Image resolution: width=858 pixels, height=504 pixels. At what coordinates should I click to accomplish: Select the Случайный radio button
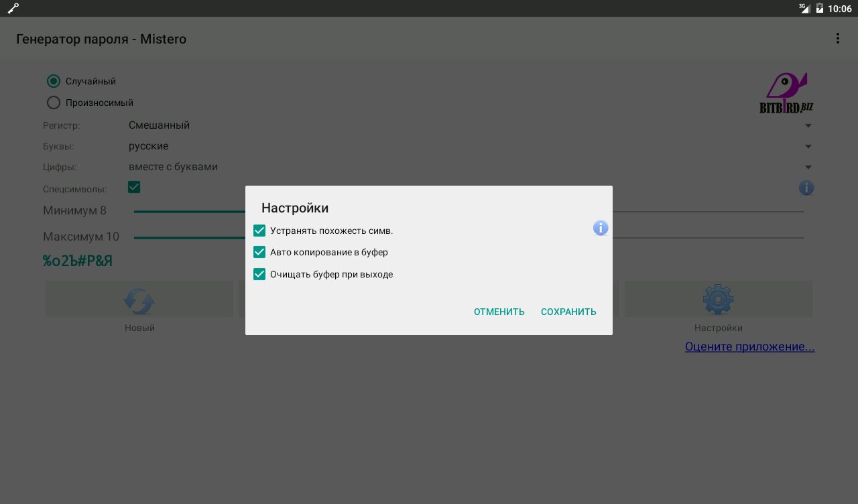pos(54,81)
